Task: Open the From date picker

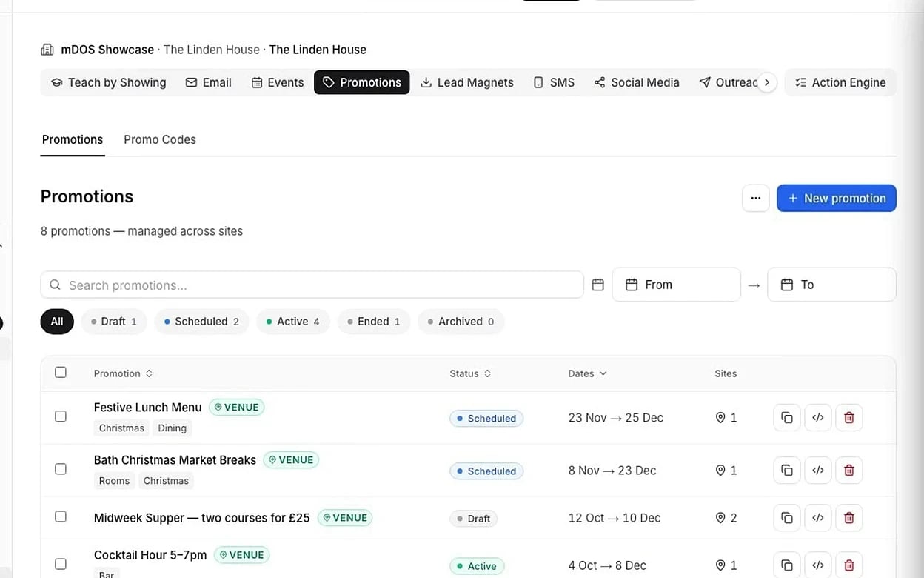Action: 676,285
